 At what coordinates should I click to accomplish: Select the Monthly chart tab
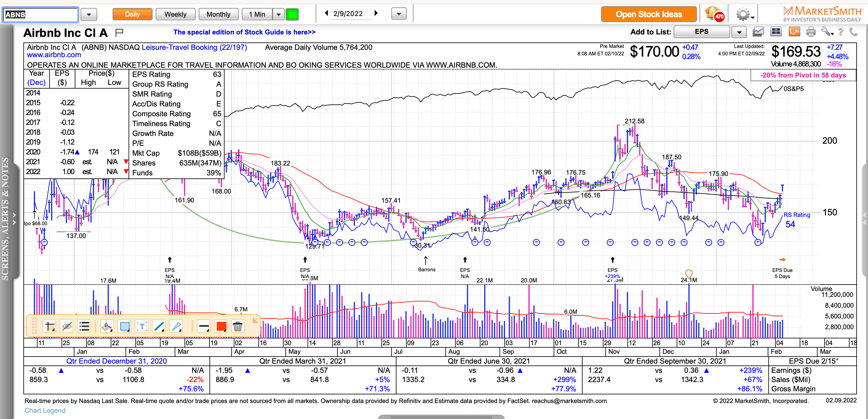[218, 14]
